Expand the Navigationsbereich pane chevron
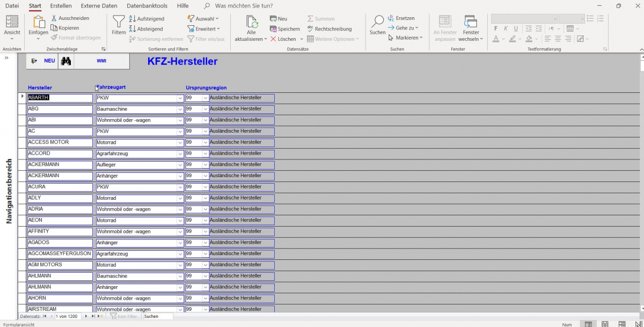The height and width of the screenshot is (327, 644). tap(6, 58)
